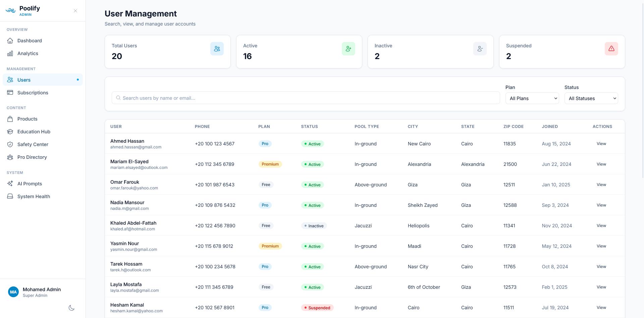Click the Suspended warning triangle icon
The width and height of the screenshot is (644, 318).
(x=611, y=49)
